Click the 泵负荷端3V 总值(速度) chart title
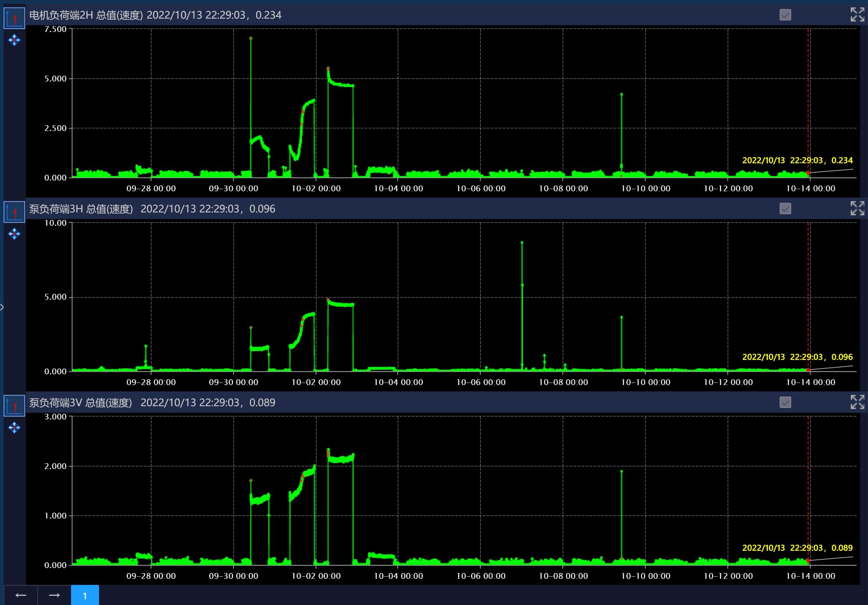The width and height of the screenshot is (868, 605). [x=81, y=403]
